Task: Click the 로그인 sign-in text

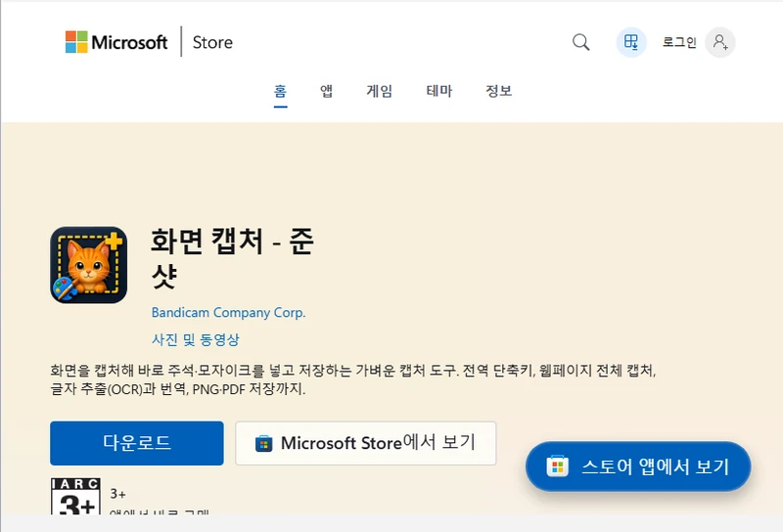Action: [x=679, y=42]
